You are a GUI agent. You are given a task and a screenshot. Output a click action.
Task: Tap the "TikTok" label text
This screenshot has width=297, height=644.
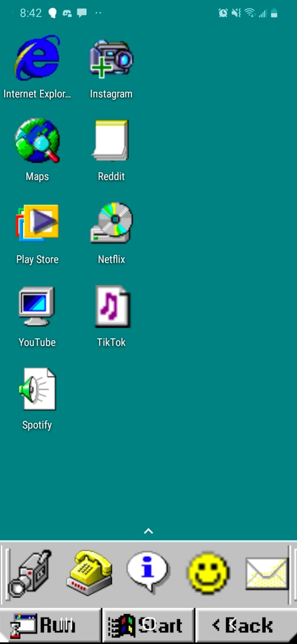pos(111,342)
